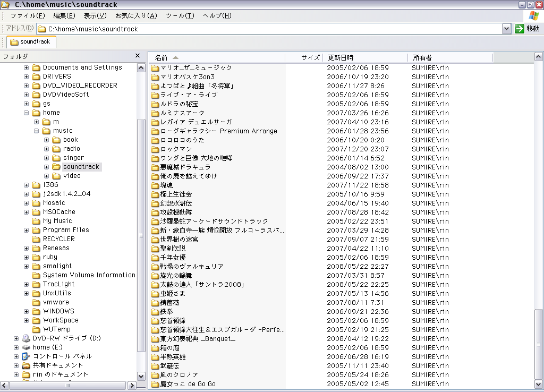This screenshot has height=392, width=544.
Task: Open the address bar dropdown arrow
Action: (506, 29)
